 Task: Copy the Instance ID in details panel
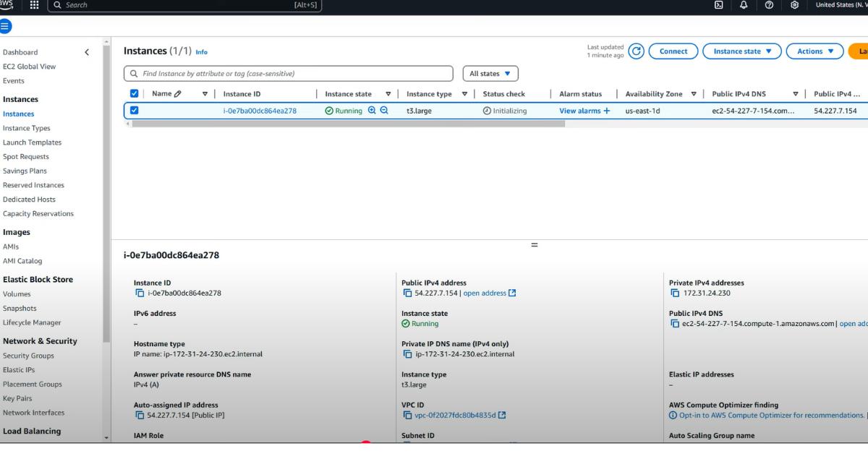(x=140, y=293)
